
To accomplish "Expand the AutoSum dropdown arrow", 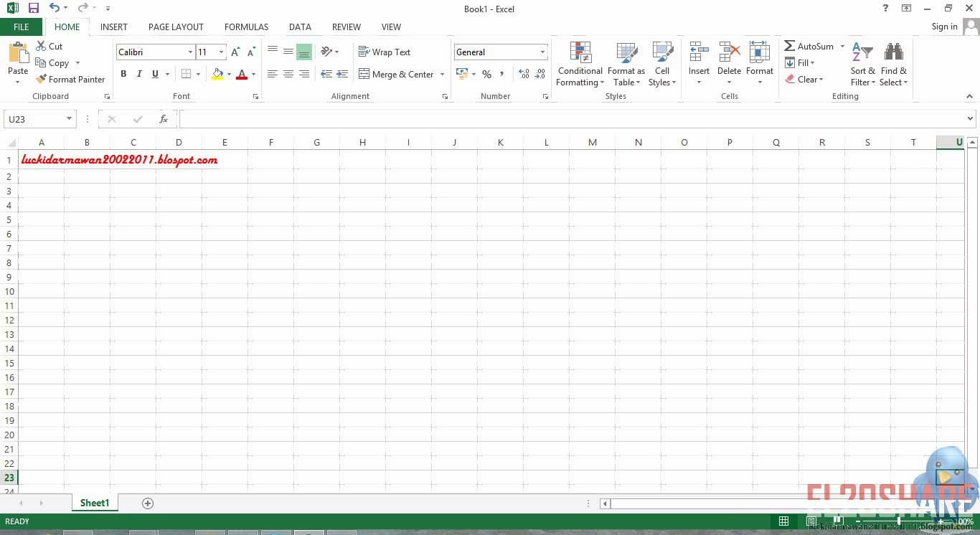I will tap(842, 46).
